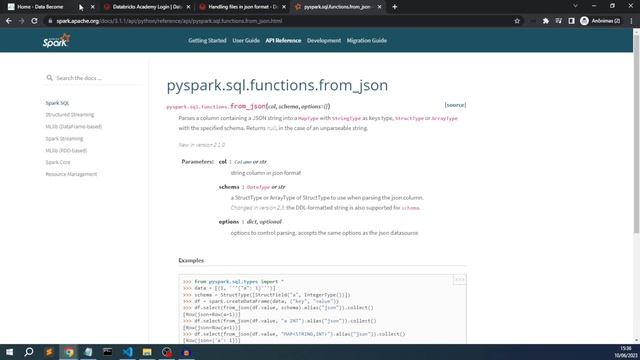Open Visual Studio Code from taskbar
The image size is (640, 360).
(127, 352)
